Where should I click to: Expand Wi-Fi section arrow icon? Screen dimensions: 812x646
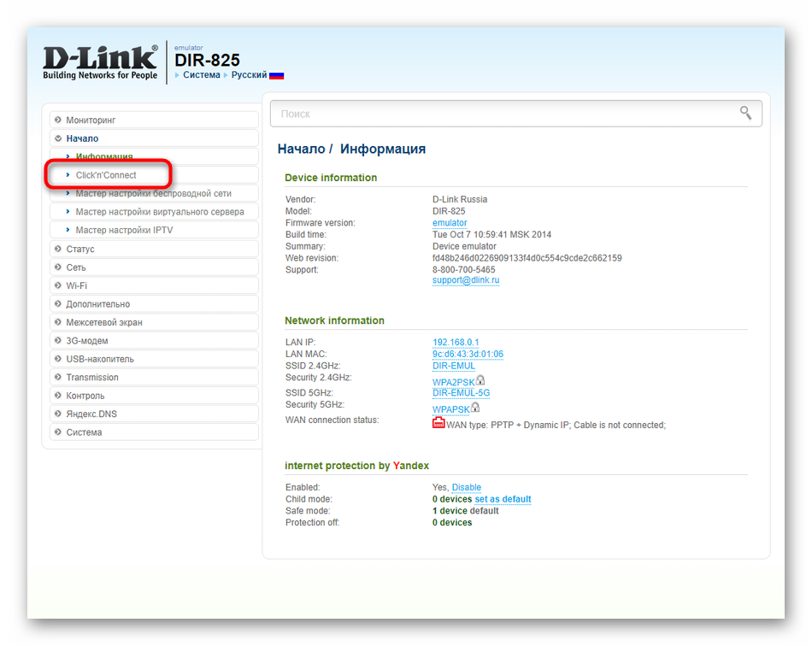click(x=58, y=285)
